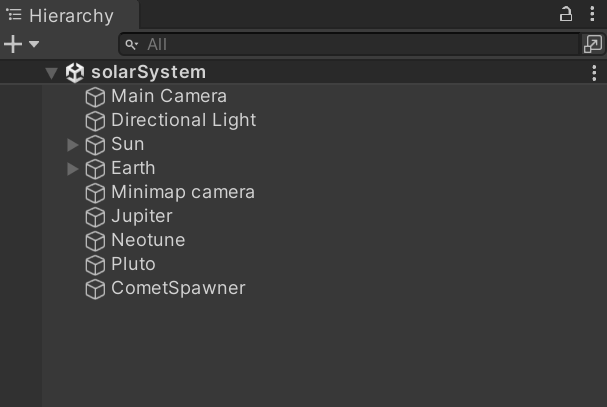
Task: Expand the Earth object children
Action: pos(72,168)
